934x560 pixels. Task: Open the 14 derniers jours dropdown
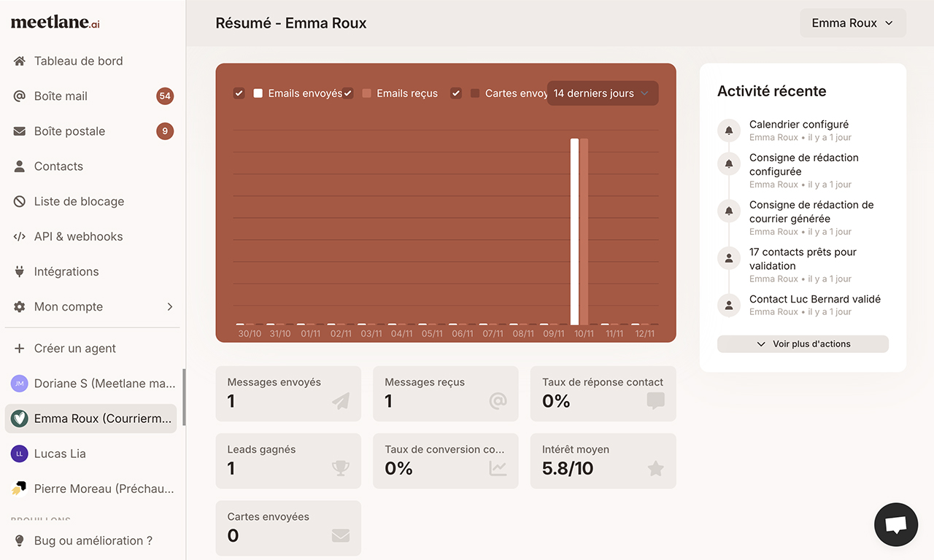click(602, 93)
